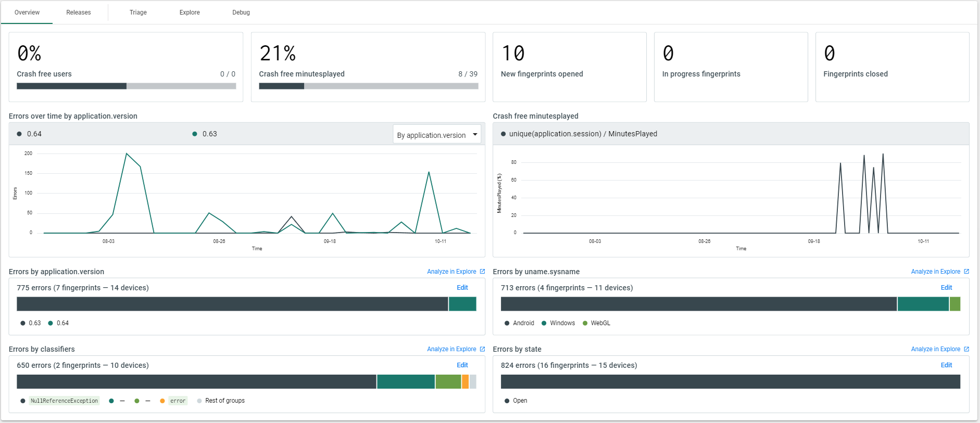Click the Crash free minutesplayed progress bar

(x=368, y=86)
